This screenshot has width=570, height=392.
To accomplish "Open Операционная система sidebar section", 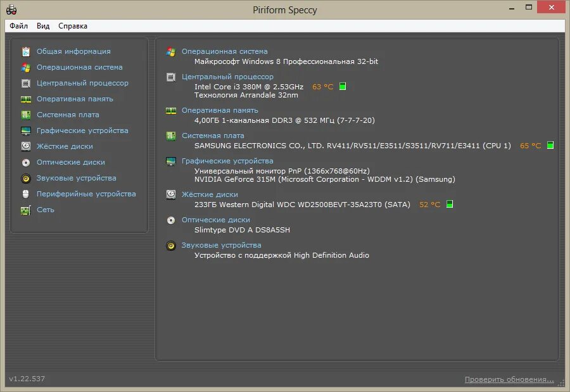I will [80, 67].
